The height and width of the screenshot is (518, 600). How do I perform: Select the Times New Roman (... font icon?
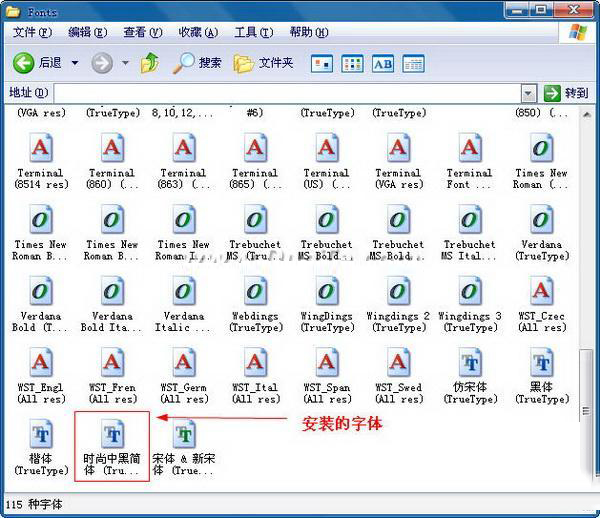[x=541, y=147]
